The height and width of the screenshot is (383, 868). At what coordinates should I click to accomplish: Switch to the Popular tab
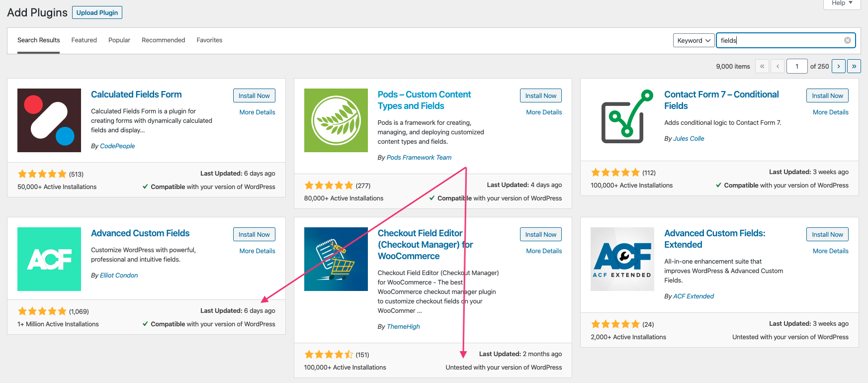(x=119, y=40)
